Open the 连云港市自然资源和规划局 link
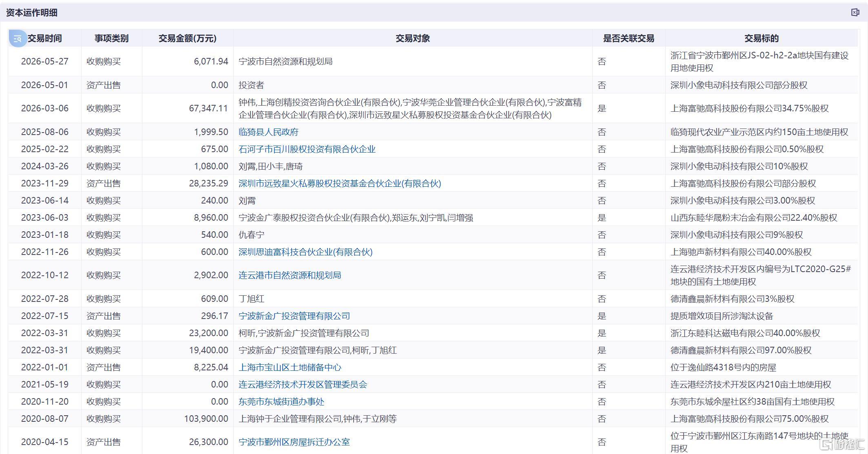The height and width of the screenshot is (454, 868). 290,275
